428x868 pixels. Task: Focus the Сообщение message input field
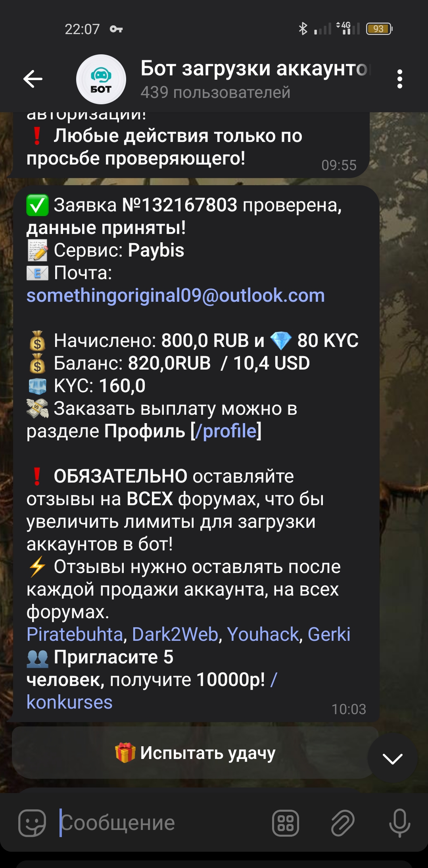point(159,823)
